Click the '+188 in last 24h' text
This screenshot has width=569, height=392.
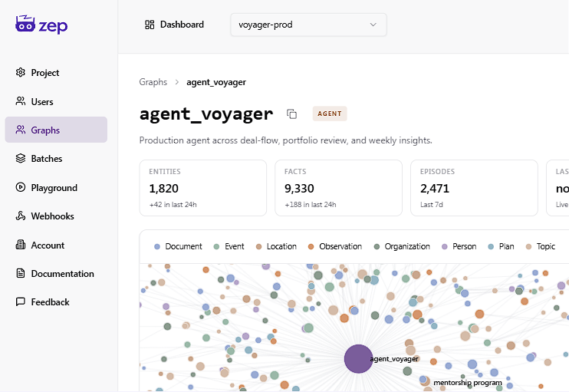[311, 205]
